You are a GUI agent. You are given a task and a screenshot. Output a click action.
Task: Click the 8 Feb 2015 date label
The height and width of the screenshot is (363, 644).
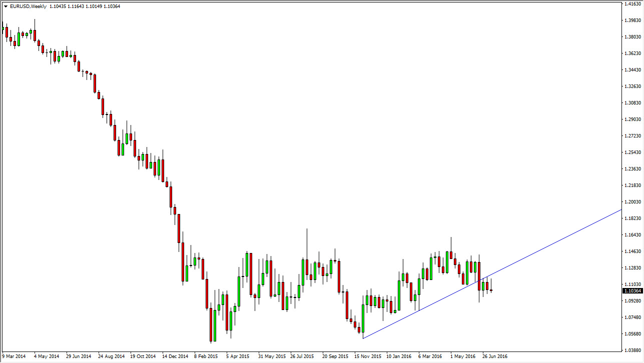(206, 356)
